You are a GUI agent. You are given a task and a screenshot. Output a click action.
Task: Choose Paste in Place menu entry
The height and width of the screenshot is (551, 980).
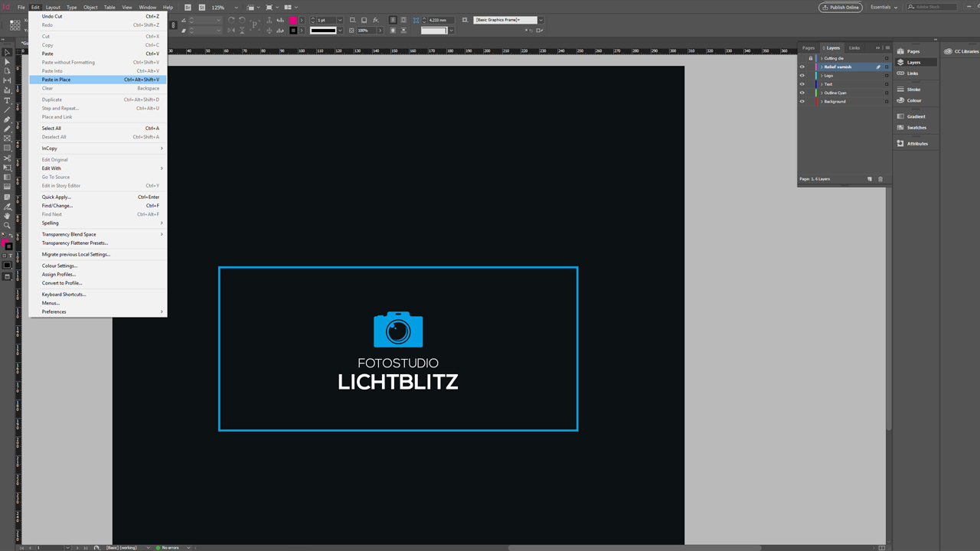(x=97, y=80)
